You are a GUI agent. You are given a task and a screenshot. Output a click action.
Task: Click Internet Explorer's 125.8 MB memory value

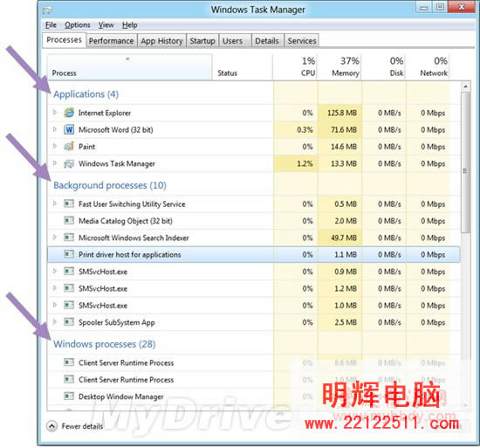pyautogui.click(x=342, y=113)
